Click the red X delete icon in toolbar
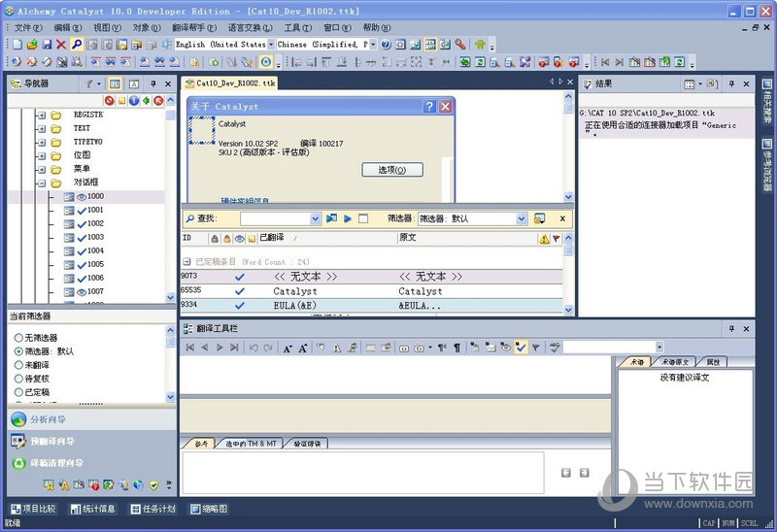777x532 pixels. [x=61, y=45]
